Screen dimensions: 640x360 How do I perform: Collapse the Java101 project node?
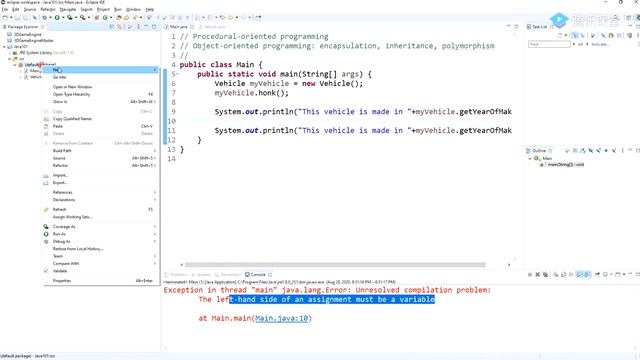[4, 47]
